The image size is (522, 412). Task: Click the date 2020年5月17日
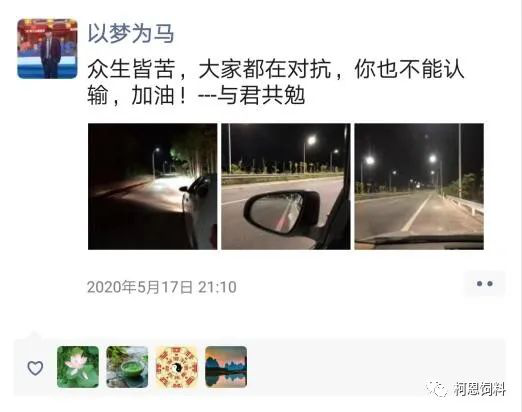[140, 287]
